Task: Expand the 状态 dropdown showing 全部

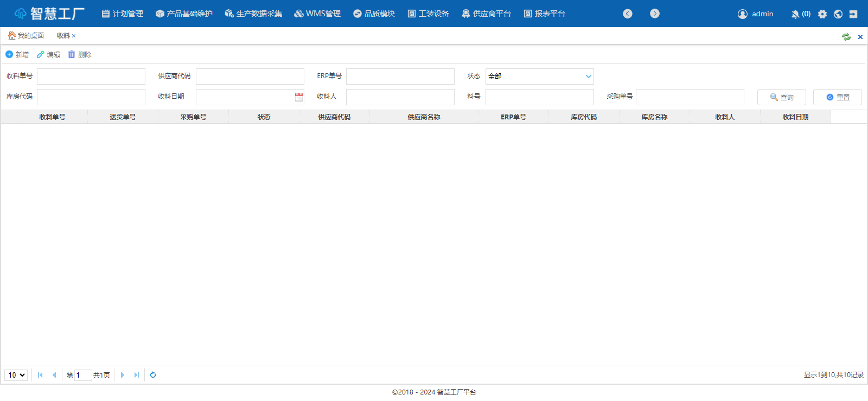Action: tap(539, 77)
